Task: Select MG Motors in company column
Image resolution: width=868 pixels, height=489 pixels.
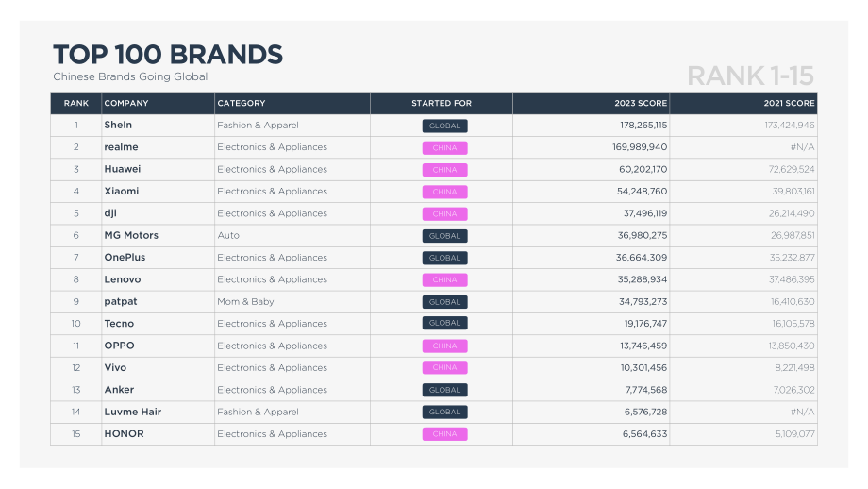Action: pyautogui.click(x=131, y=235)
